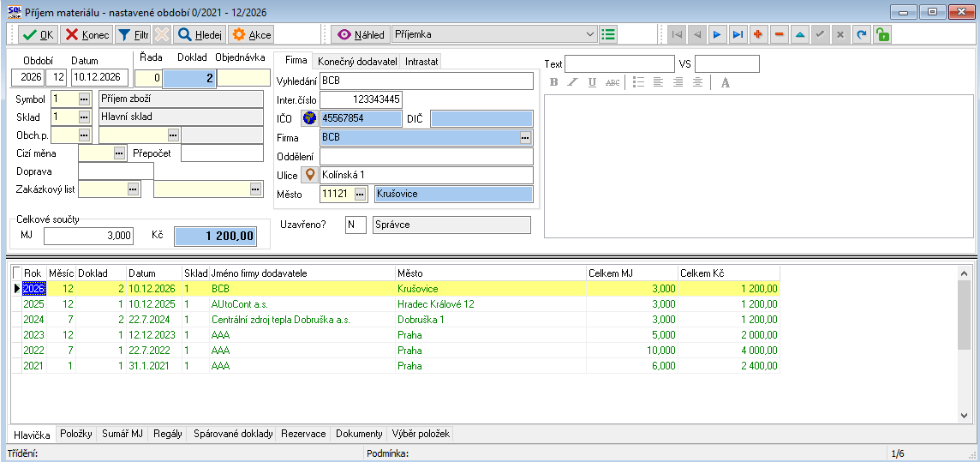The height and width of the screenshot is (462, 980).
Task: Switch to Intrastat tab
Action: click(421, 61)
